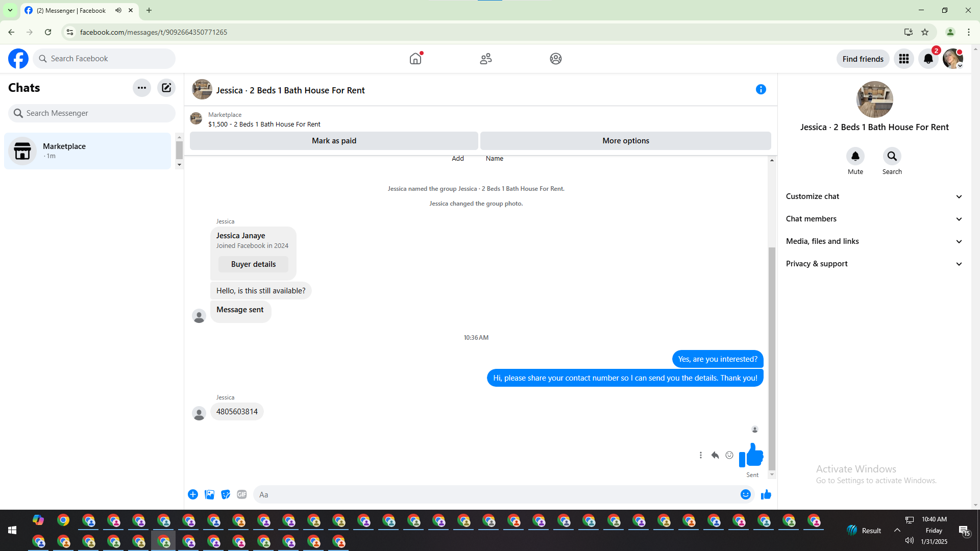Search in conversation using magnifier icon
This screenshot has width=980, height=551.
892,156
